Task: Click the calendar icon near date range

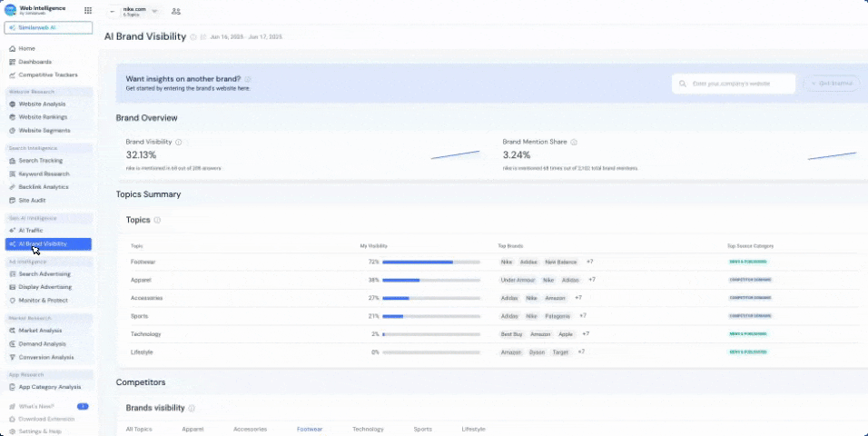Action: click(203, 37)
